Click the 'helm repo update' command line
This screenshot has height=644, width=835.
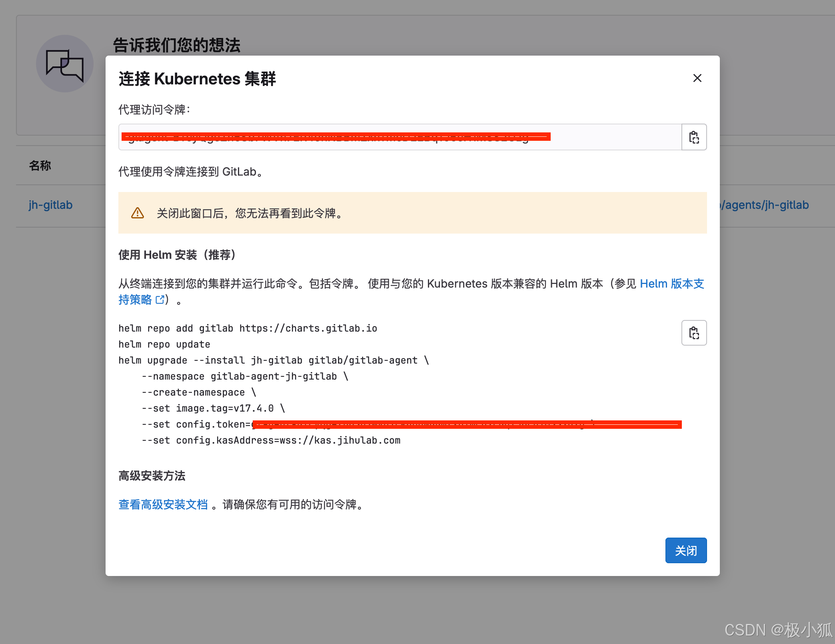tap(164, 344)
